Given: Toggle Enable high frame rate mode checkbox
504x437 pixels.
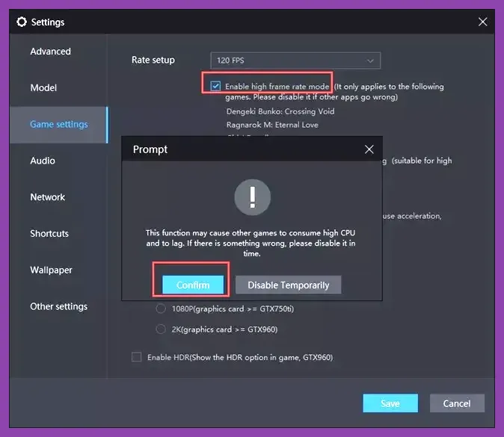Looking at the screenshot, I should 215,86.
